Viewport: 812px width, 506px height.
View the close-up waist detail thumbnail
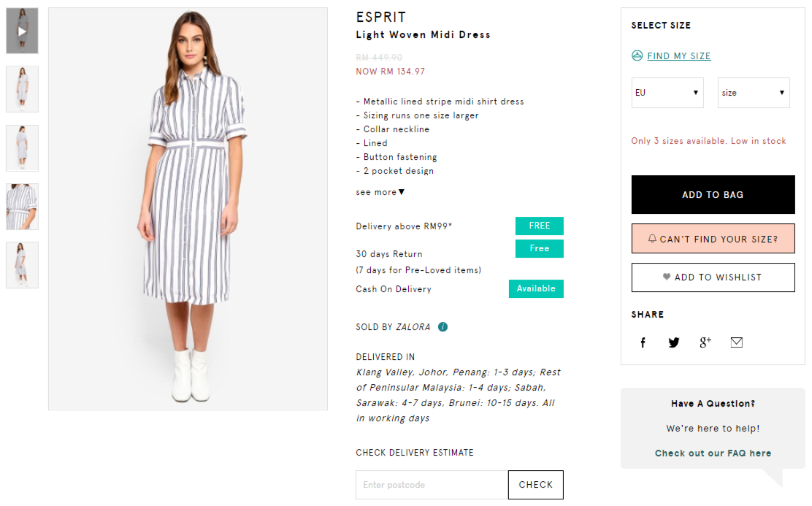click(x=22, y=207)
